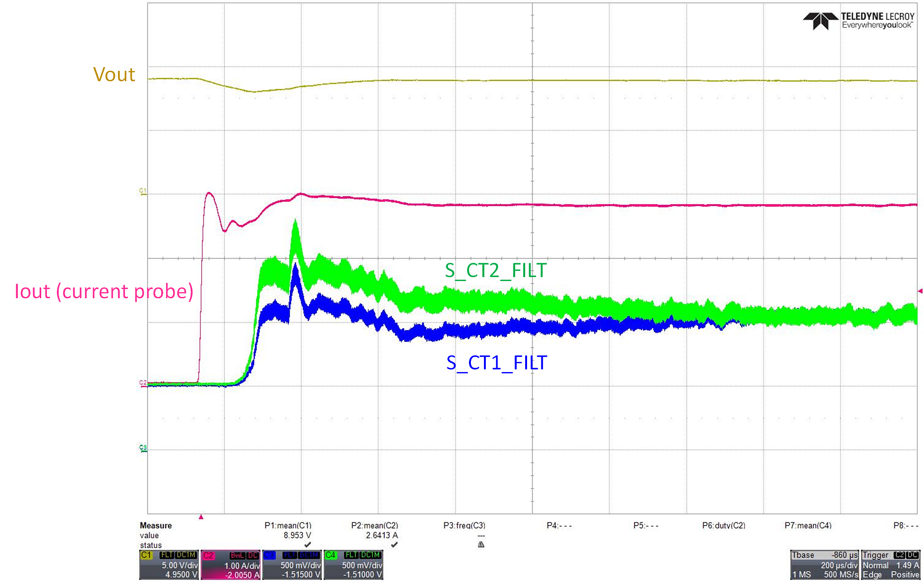Click the C2 source badge in Trigger box
This screenshot has width=924, height=581.
pyautogui.click(x=899, y=555)
